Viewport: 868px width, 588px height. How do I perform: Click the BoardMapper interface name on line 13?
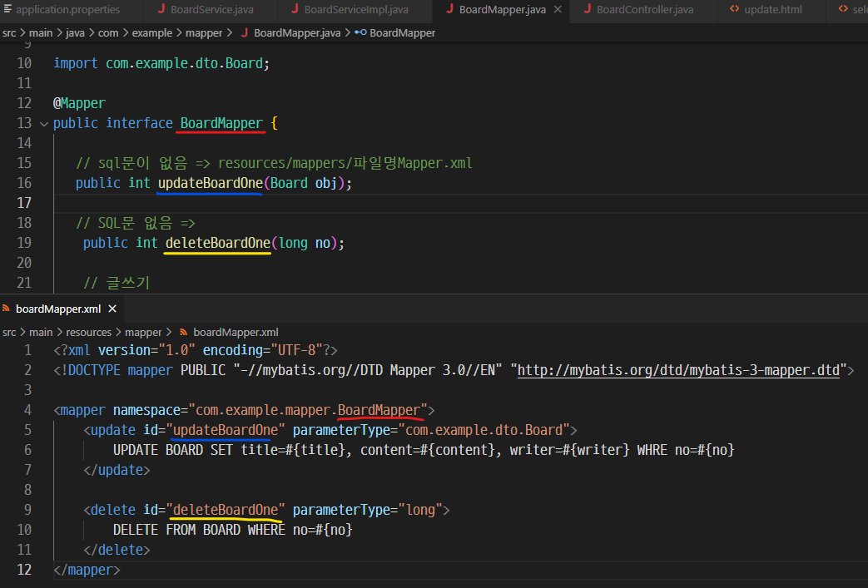[x=221, y=123]
